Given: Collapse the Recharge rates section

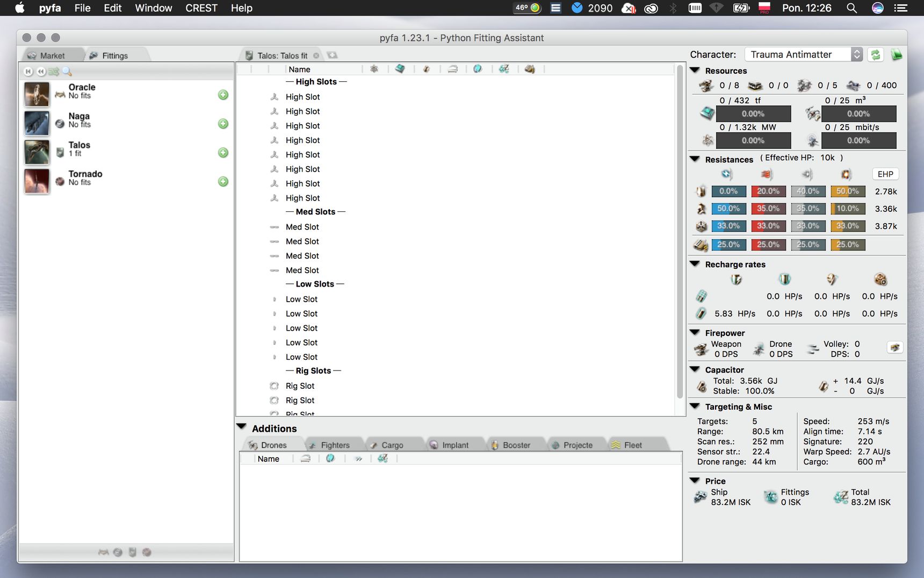Looking at the screenshot, I should (695, 264).
